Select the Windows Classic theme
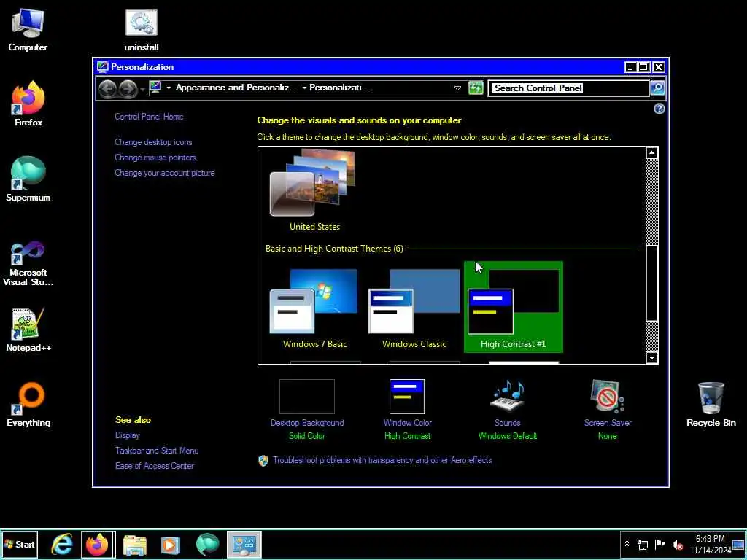 point(414,308)
